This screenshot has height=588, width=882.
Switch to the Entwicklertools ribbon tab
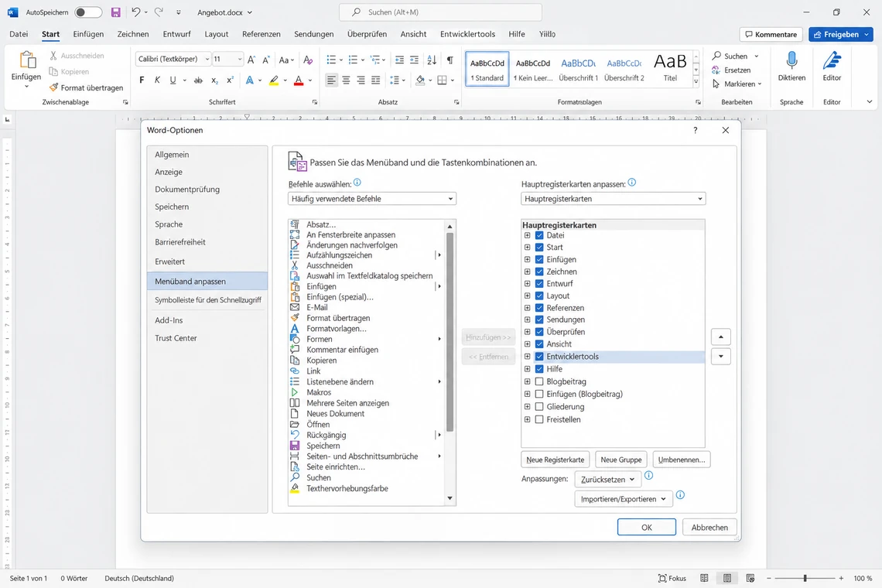pyautogui.click(x=467, y=34)
